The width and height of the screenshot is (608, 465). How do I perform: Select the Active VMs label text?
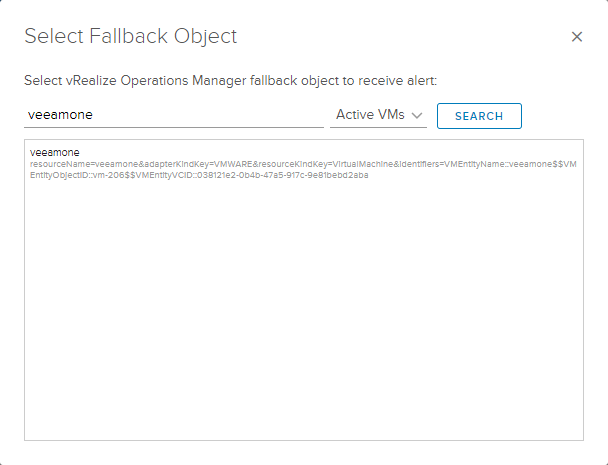click(x=370, y=115)
